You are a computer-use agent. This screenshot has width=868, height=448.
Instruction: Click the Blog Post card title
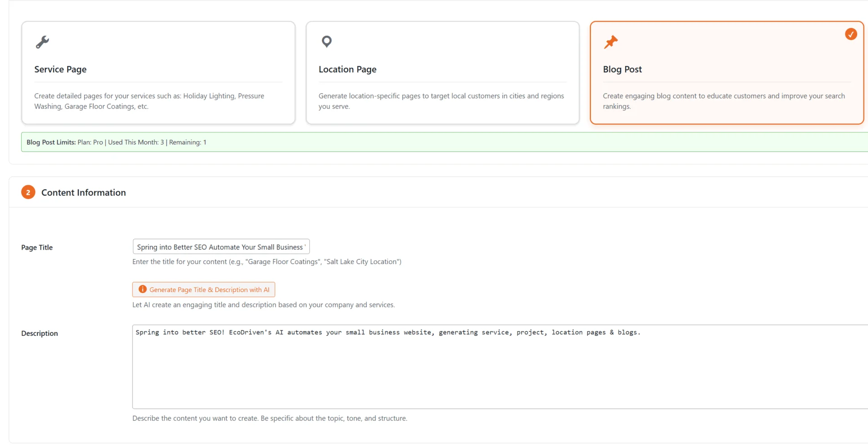(623, 69)
